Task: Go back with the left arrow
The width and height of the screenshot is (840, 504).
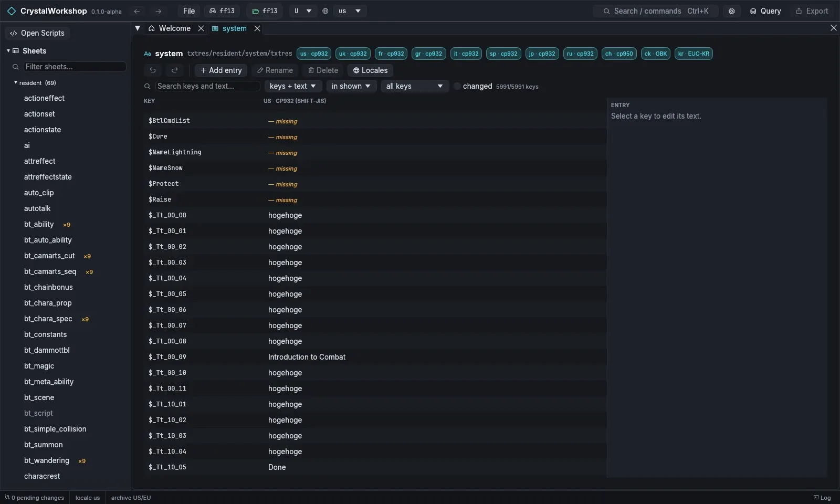Action: (137, 11)
